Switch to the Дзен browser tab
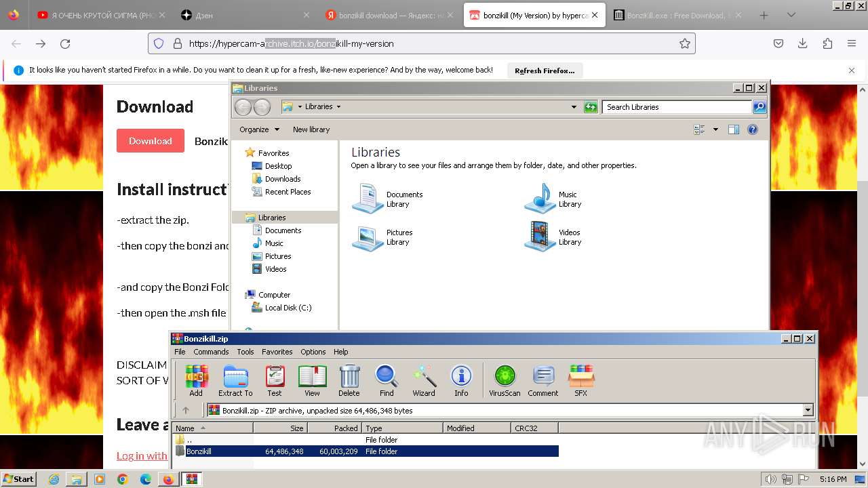868x488 pixels. click(244, 15)
